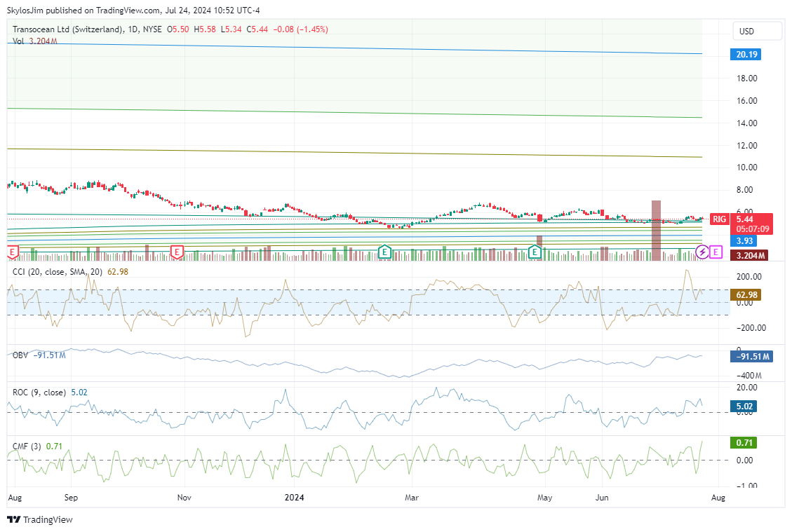Open the USD currency selector
The height and width of the screenshot is (532, 792).
[757, 32]
